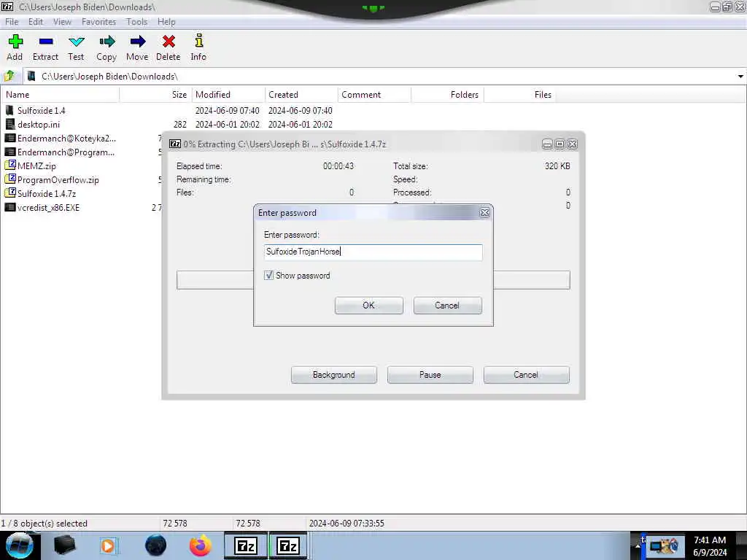The height and width of the screenshot is (560, 747).
Task: Select the Sulfoxide 1.4.7z archive icon
Action: coord(10,193)
